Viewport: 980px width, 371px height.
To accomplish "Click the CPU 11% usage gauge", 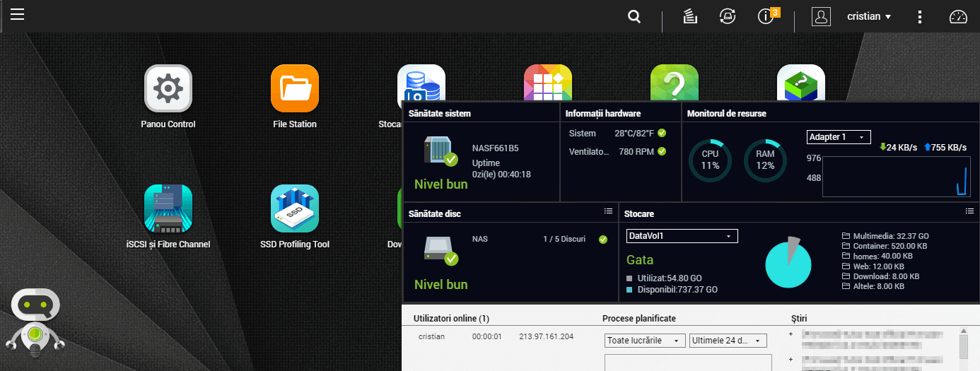I will coord(710,160).
